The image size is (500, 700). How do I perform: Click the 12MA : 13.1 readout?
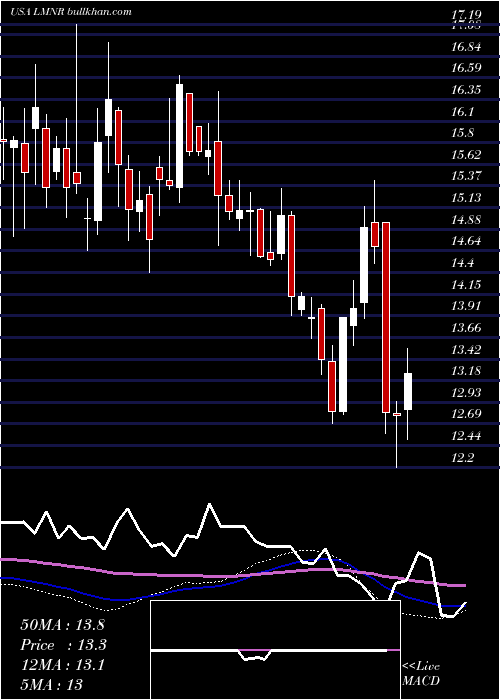point(62,665)
